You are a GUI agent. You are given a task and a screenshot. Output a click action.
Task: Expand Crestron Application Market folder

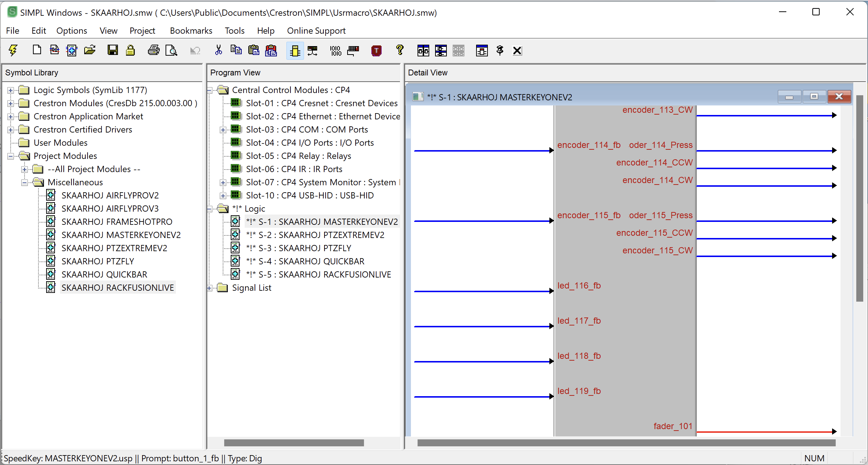point(11,116)
